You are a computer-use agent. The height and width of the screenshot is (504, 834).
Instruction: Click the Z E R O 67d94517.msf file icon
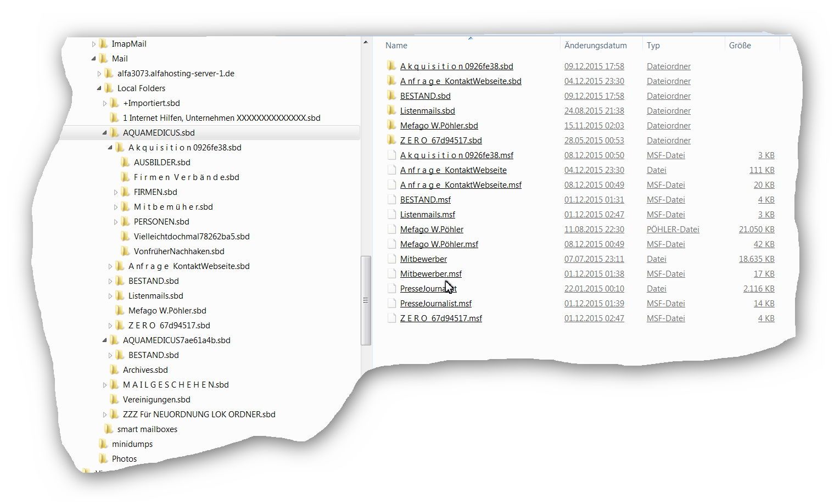[x=391, y=318]
